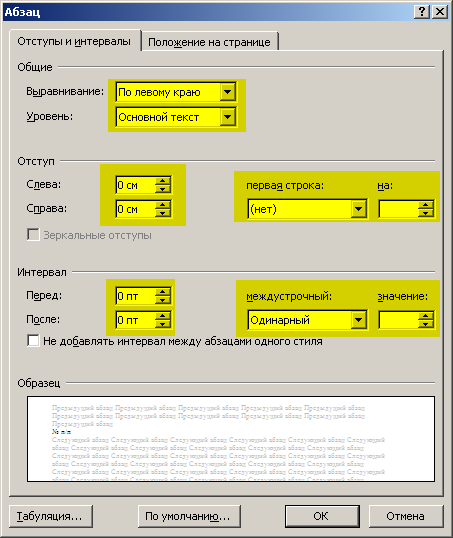The width and height of the screenshot is (453, 538).
Task: Click the Справа indent value field
Action: click(136, 209)
